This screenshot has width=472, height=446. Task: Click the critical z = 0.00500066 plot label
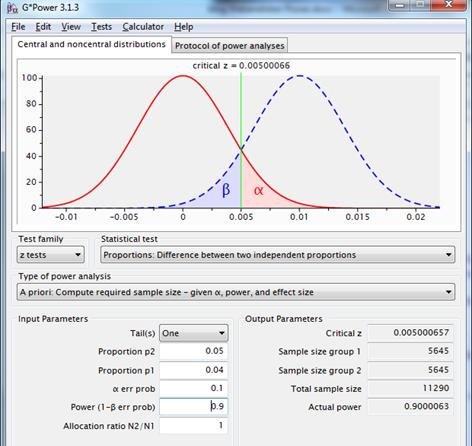(x=241, y=66)
